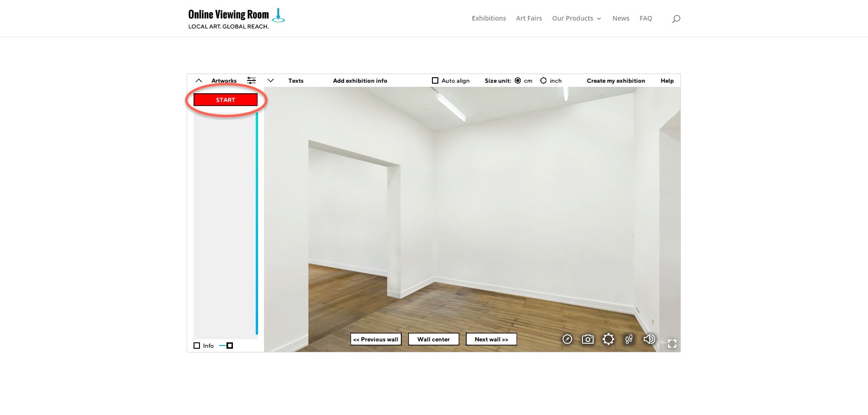868x415 pixels.
Task: Open the Art Fairs page
Action: 529,18
